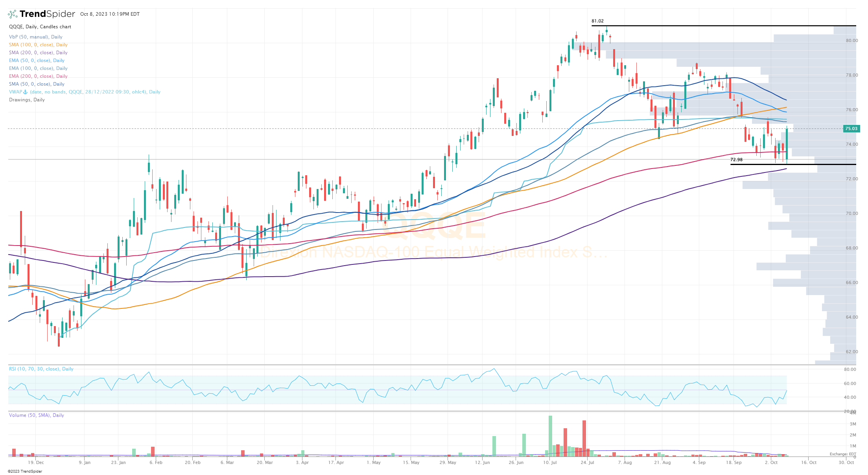Click the RSI axis 60.00 value

(x=850, y=383)
